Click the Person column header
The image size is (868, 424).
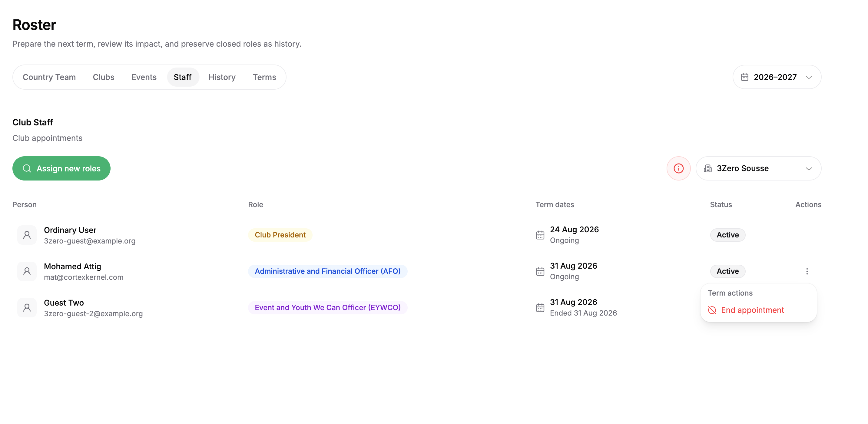coord(25,205)
